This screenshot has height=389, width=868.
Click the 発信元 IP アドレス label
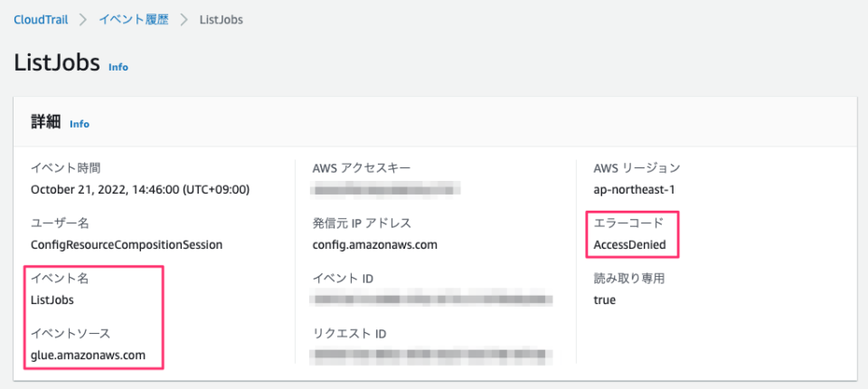point(362,223)
